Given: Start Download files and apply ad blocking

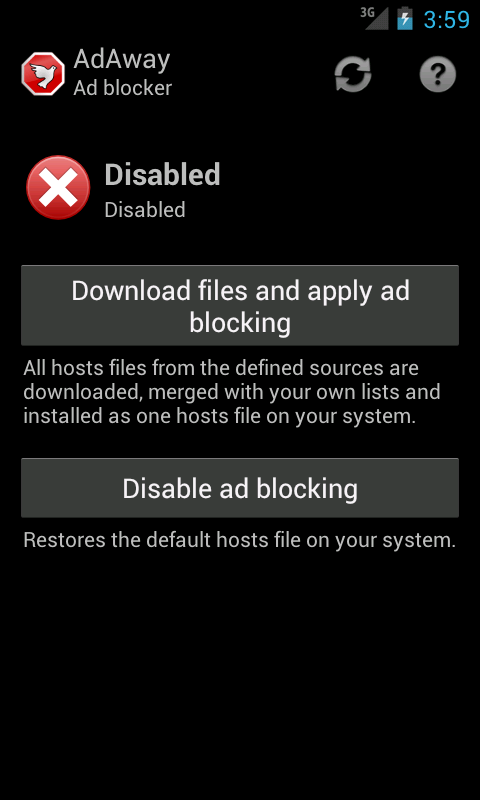Looking at the screenshot, I should tap(240, 305).
